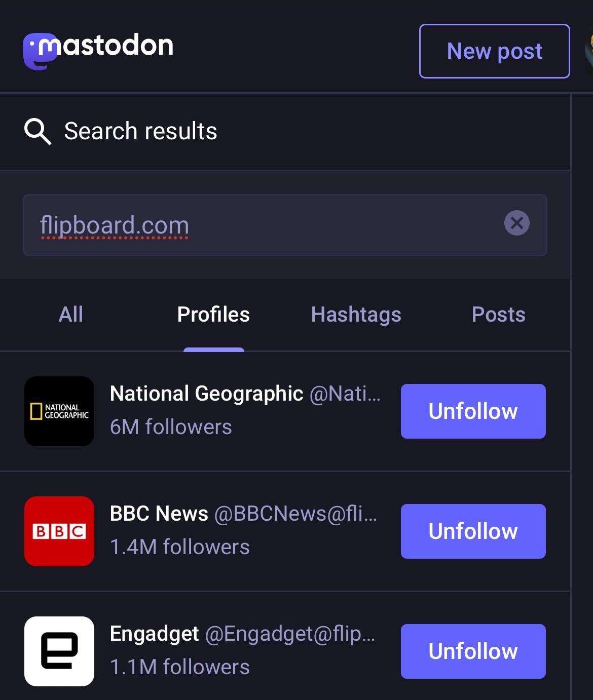593x700 pixels.
Task: Click the Mastodon logo
Action: click(98, 50)
